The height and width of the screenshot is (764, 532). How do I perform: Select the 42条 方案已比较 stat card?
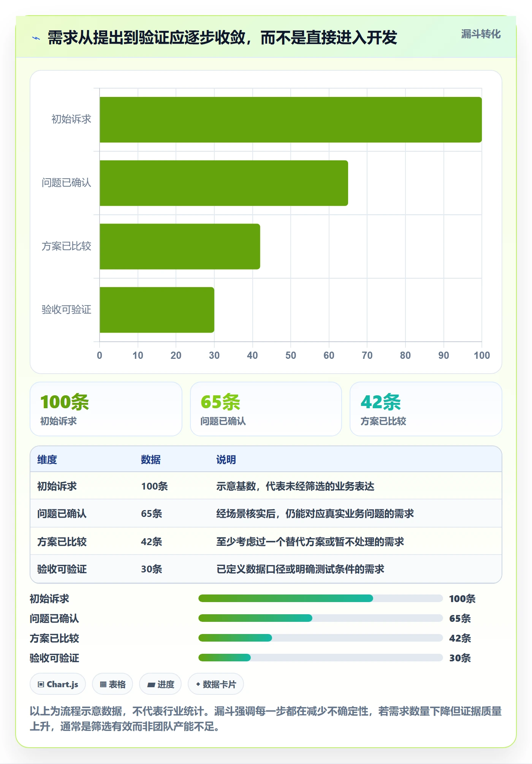[426, 409]
